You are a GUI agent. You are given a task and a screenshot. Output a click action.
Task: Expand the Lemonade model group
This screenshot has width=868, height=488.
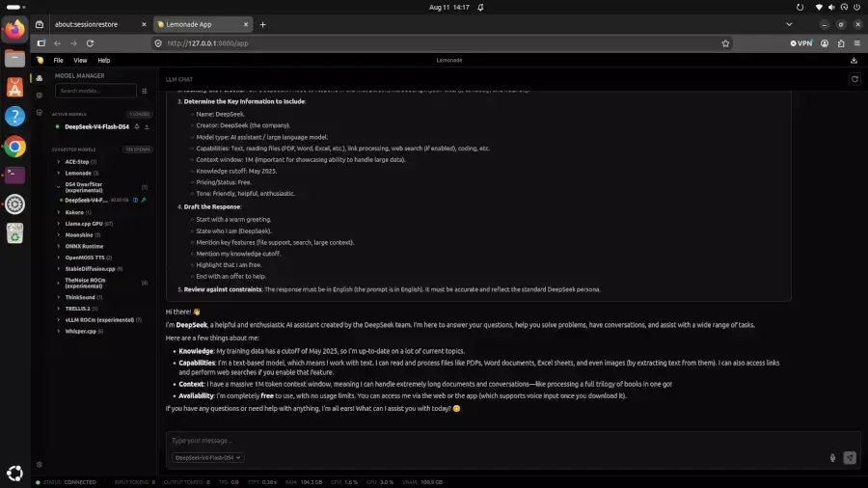tap(58, 174)
